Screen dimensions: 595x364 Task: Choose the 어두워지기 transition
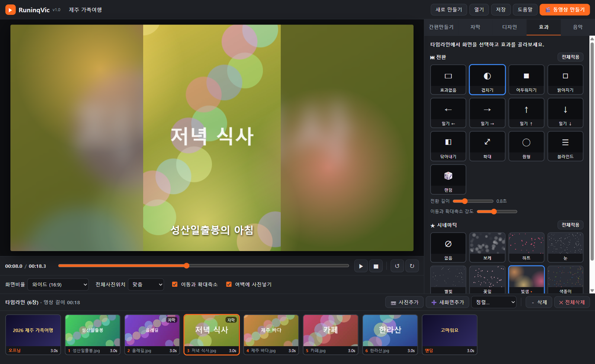point(526,79)
